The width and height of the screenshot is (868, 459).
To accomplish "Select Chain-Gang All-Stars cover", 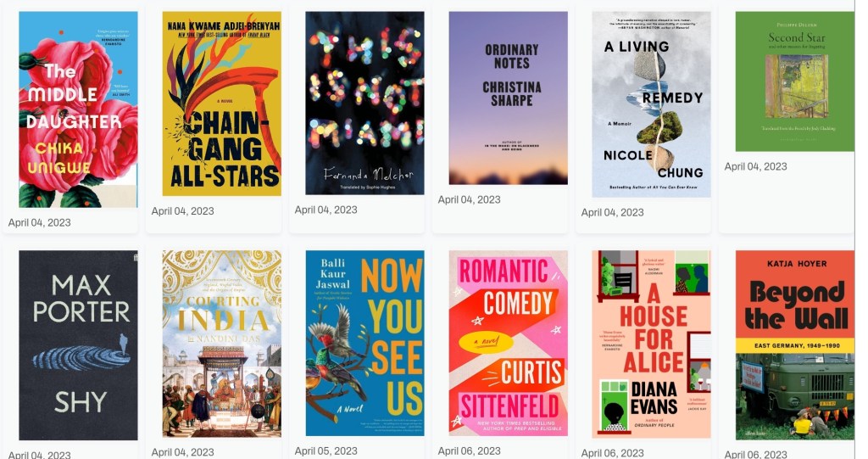I will tap(221, 104).
